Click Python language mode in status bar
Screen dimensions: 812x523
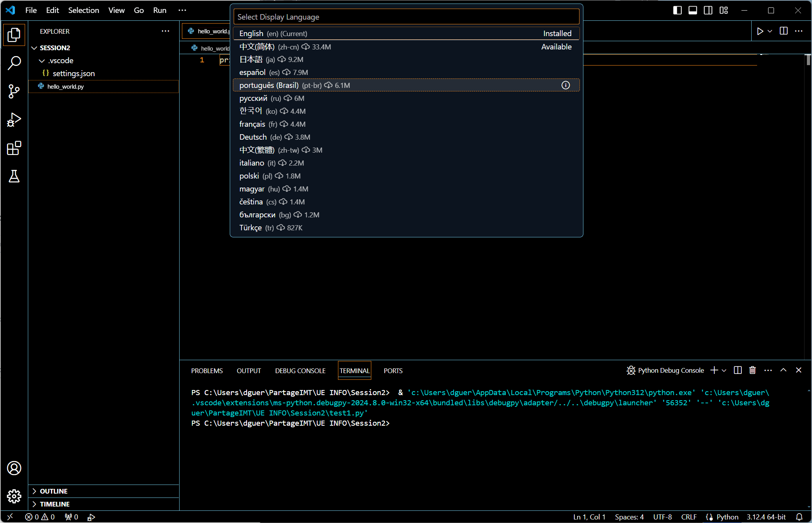727,517
